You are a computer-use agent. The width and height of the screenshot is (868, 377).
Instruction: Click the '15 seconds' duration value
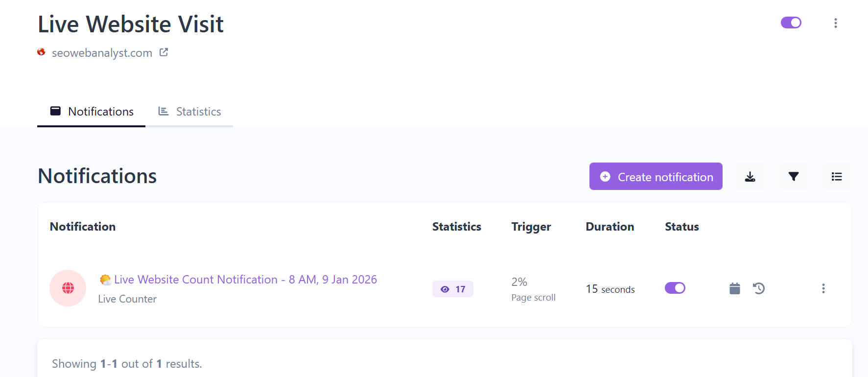click(610, 289)
